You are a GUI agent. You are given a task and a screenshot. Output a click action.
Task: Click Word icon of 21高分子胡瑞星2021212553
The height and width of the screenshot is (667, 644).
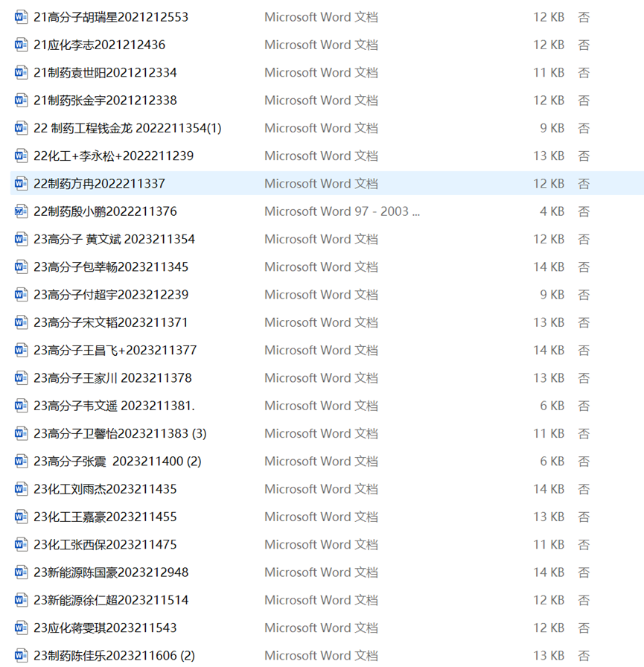(22, 17)
